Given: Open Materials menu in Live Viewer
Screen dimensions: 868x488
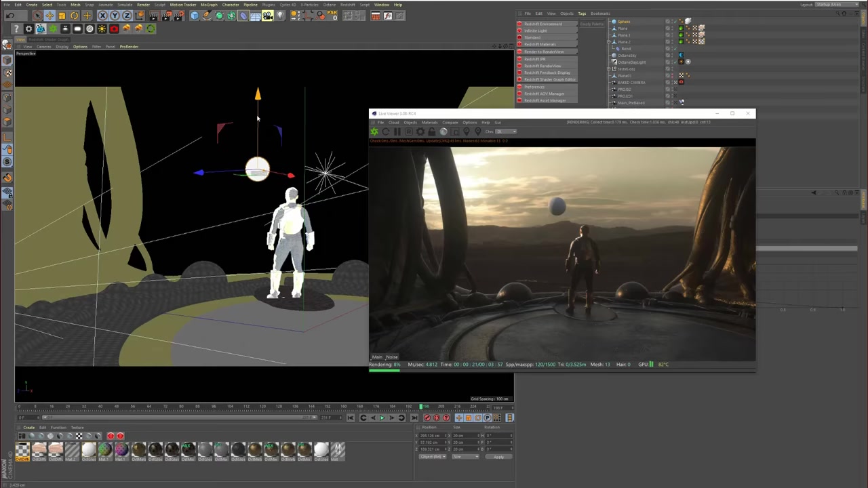Looking at the screenshot, I should tap(429, 123).
